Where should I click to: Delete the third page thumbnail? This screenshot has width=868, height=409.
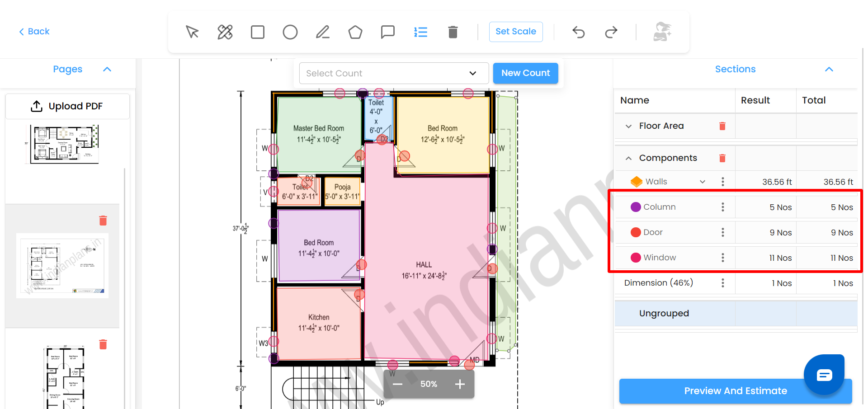point(103,344)
